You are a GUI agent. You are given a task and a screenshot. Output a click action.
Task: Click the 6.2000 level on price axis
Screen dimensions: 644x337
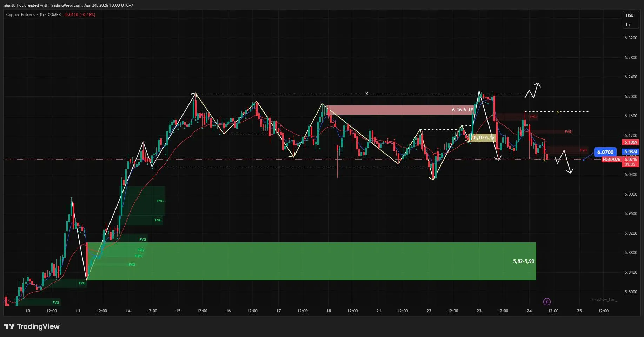pyautogui.click(x=631, y=97)
